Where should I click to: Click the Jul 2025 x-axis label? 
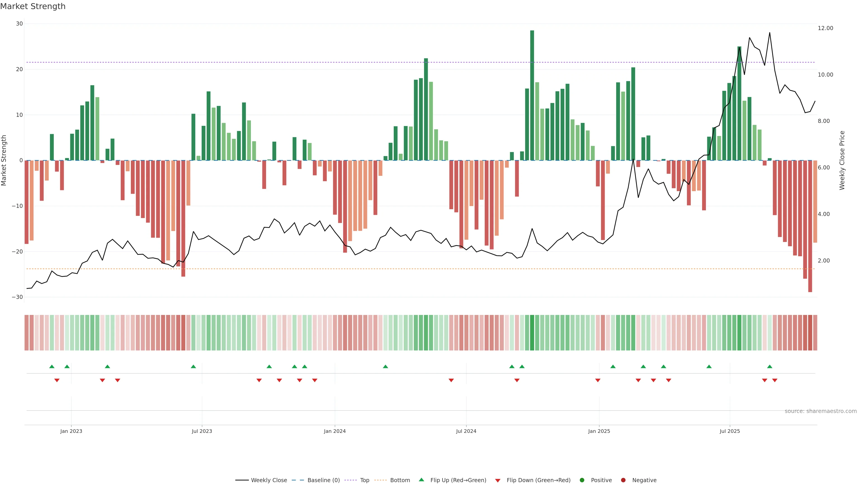point(729,431)
